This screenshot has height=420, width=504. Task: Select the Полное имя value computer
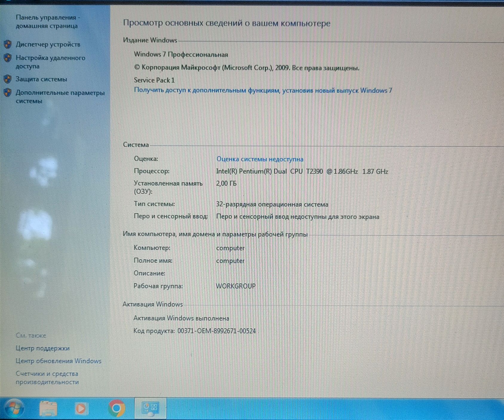(x=230, y=261)
